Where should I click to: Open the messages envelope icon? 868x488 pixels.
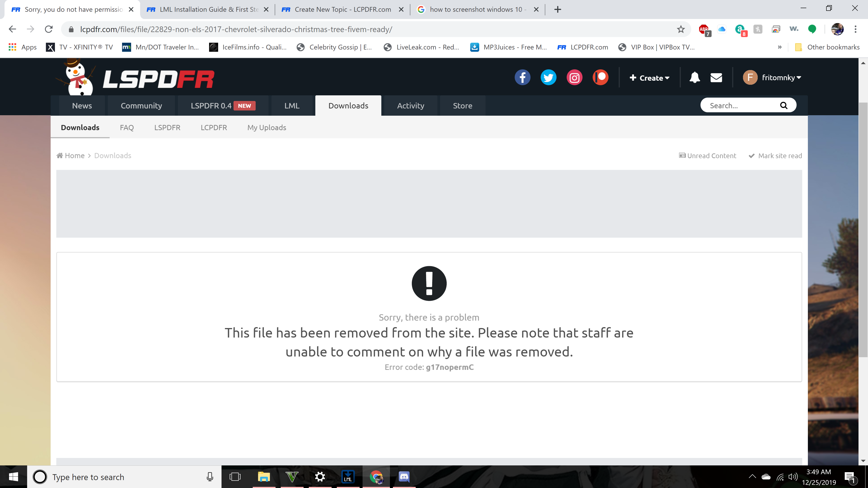tap(716, 77)
